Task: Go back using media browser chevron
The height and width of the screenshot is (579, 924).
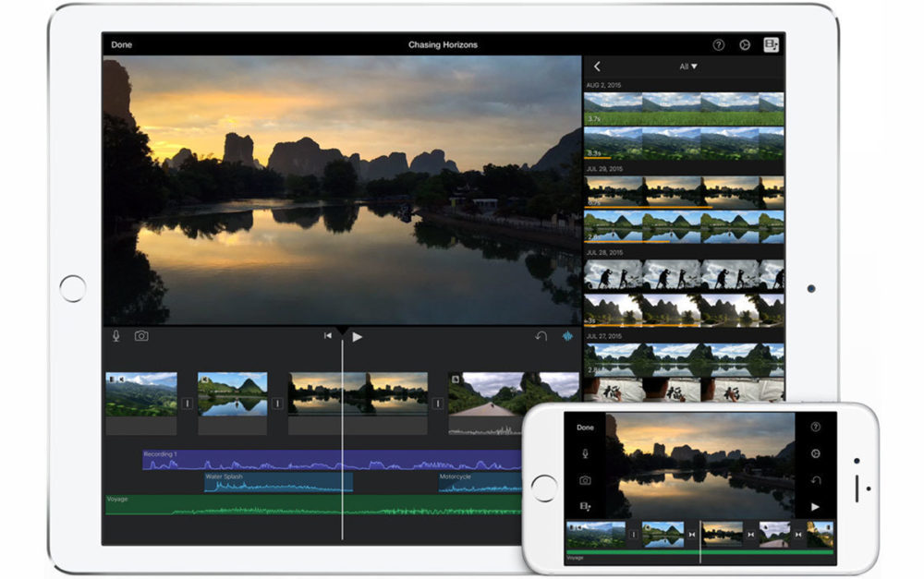Action: pos(597,66)
